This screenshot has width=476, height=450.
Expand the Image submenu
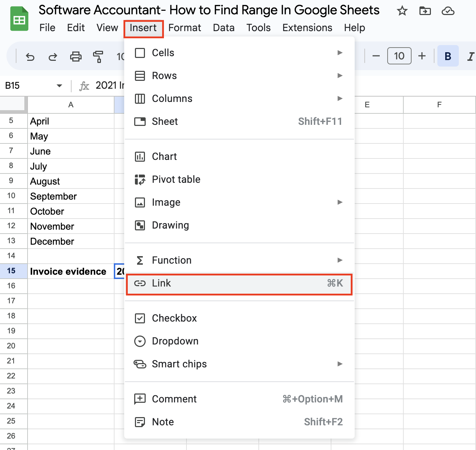coord(239,202)
